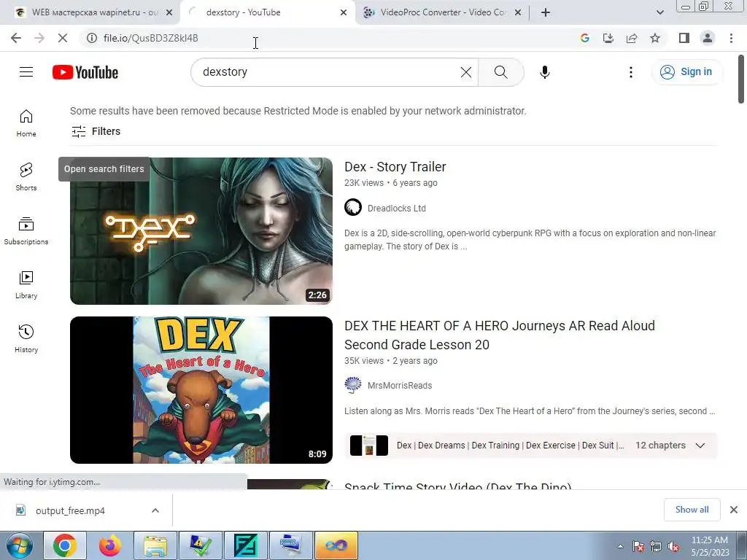The image size is (747, 560).
Task: Go back with browser back arrow
Action: point(16,38)
